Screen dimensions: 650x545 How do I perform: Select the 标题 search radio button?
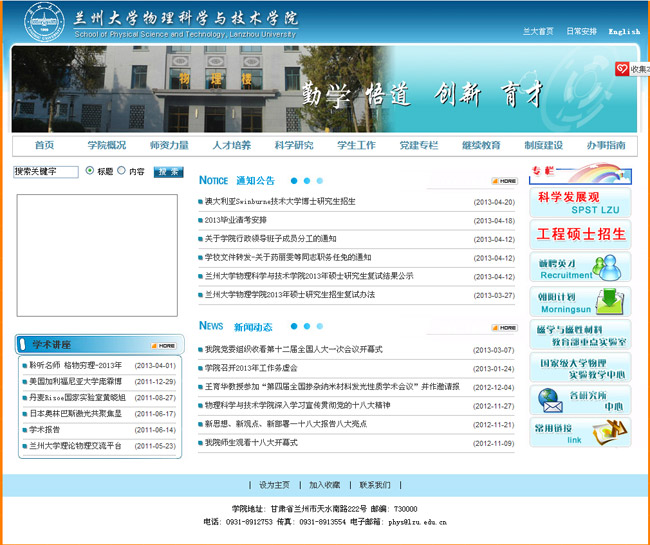90,171
